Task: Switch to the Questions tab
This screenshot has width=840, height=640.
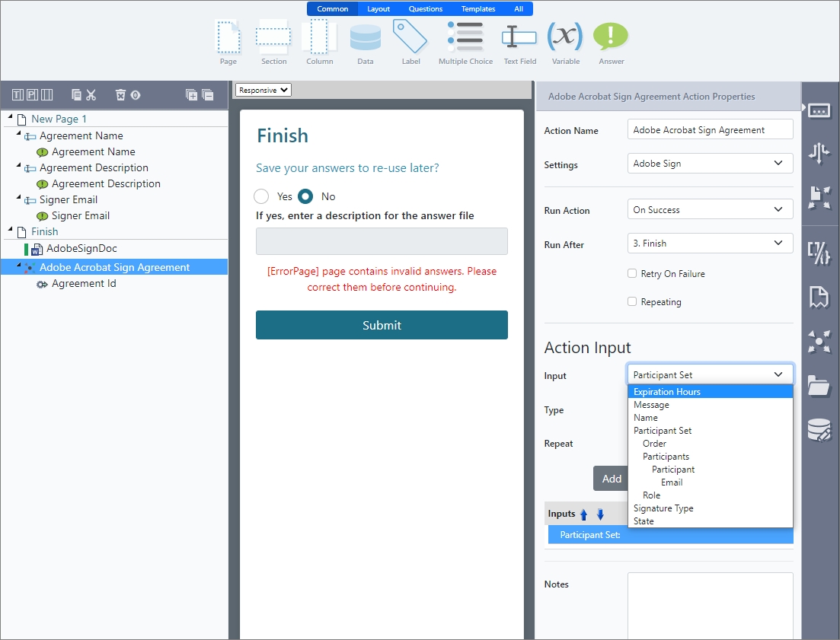Action: (426, 8)
